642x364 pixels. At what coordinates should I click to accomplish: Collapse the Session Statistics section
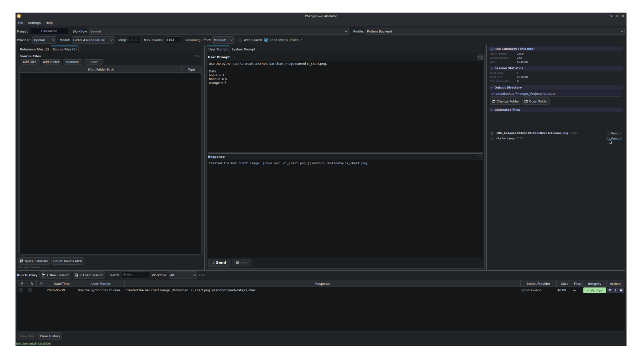click(492, 68)
